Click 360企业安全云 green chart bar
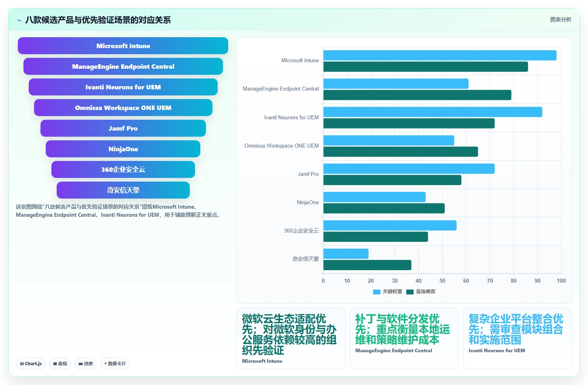Viewport: 588px width, 385px height. coord(376,237)
